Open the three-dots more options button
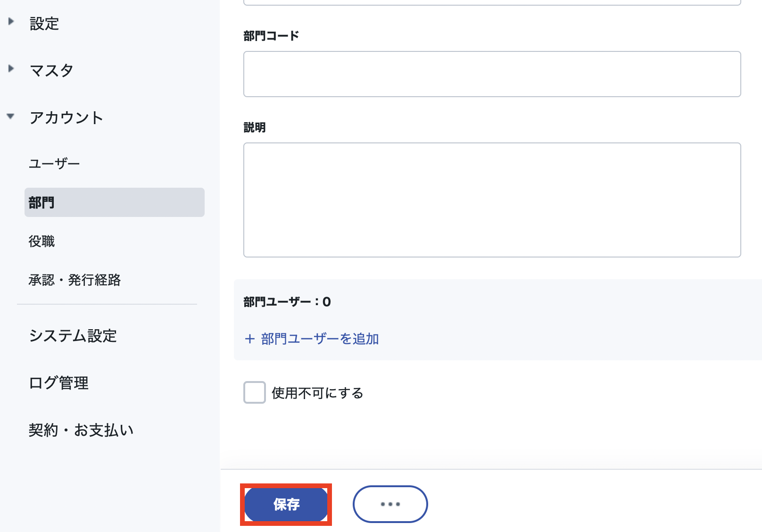Image resolution: width=762 pixels, height=532 pixels. (390, 504)
